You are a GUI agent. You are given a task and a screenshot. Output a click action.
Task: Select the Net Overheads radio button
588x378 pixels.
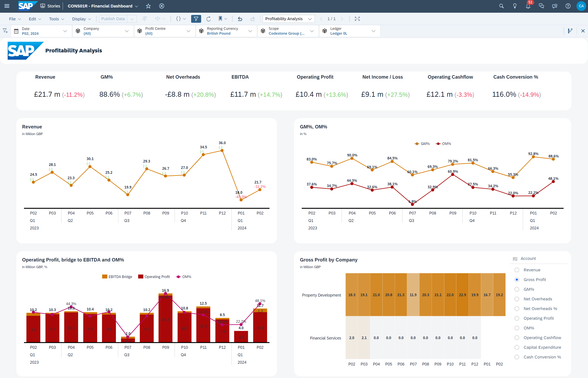point(517,299)
